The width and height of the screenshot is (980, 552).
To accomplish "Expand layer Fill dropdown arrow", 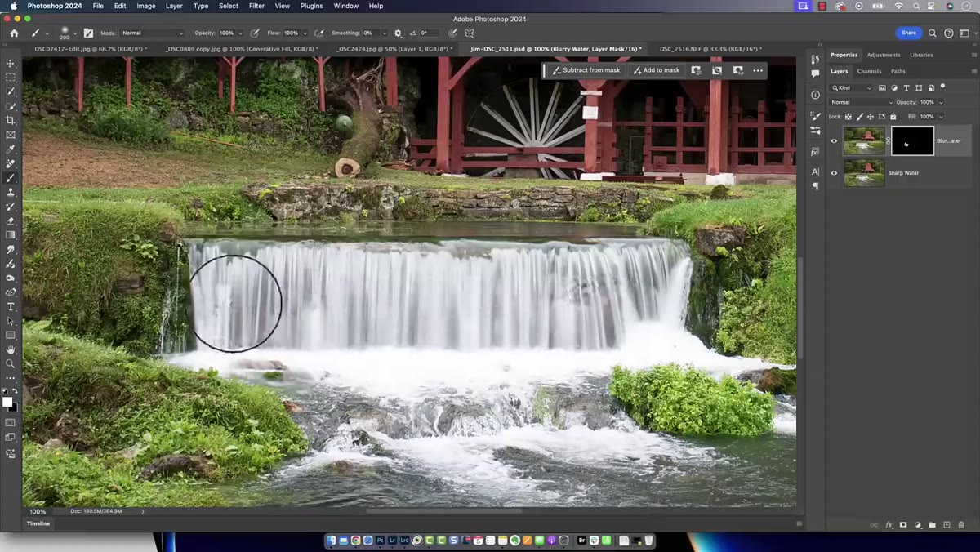I will [x=941, y=117].
